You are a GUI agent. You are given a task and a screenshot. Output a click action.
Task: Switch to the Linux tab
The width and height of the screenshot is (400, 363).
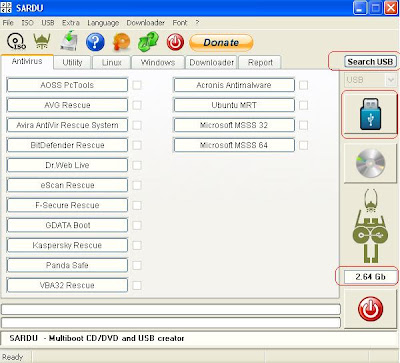tap(112, 62)
